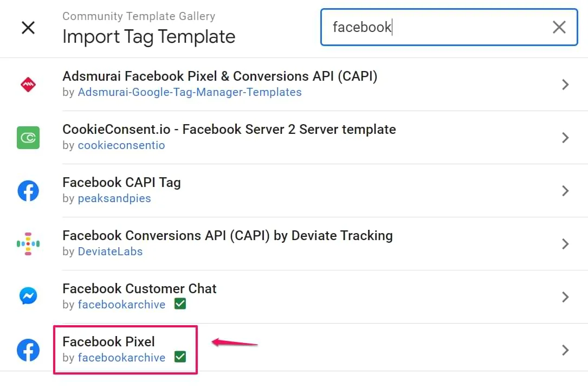
Task: Open the Facebook Pixel template via its chevron
Action: coord(565,350)
